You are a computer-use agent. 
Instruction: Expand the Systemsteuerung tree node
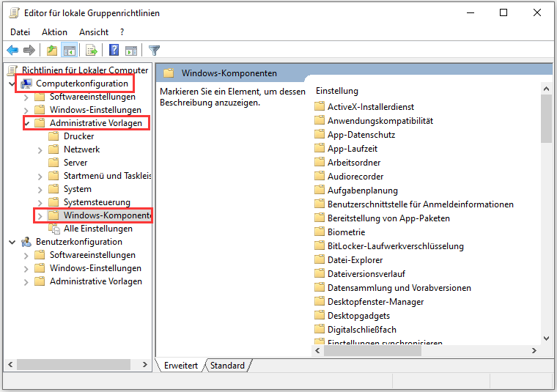[x=40, y=202]
